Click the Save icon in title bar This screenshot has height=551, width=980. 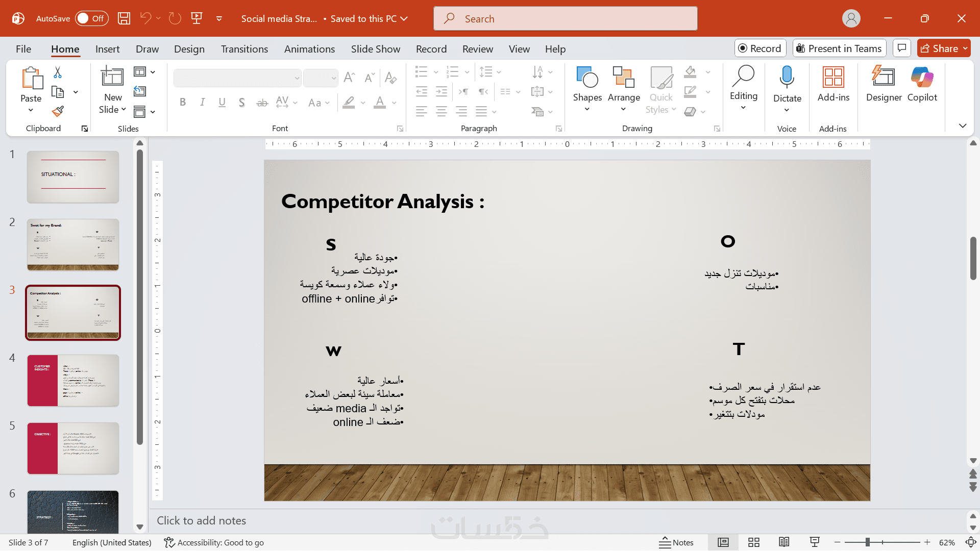pos(124,19)
